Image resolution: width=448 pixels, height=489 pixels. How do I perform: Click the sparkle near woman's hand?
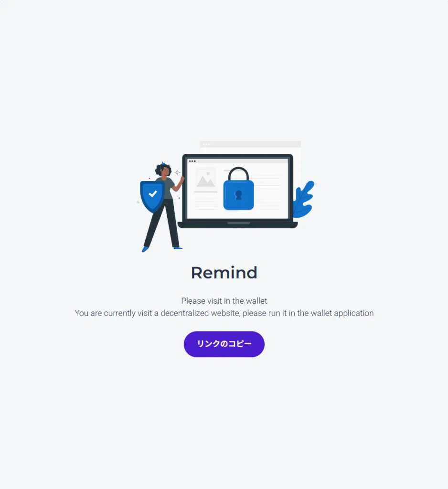178,172
